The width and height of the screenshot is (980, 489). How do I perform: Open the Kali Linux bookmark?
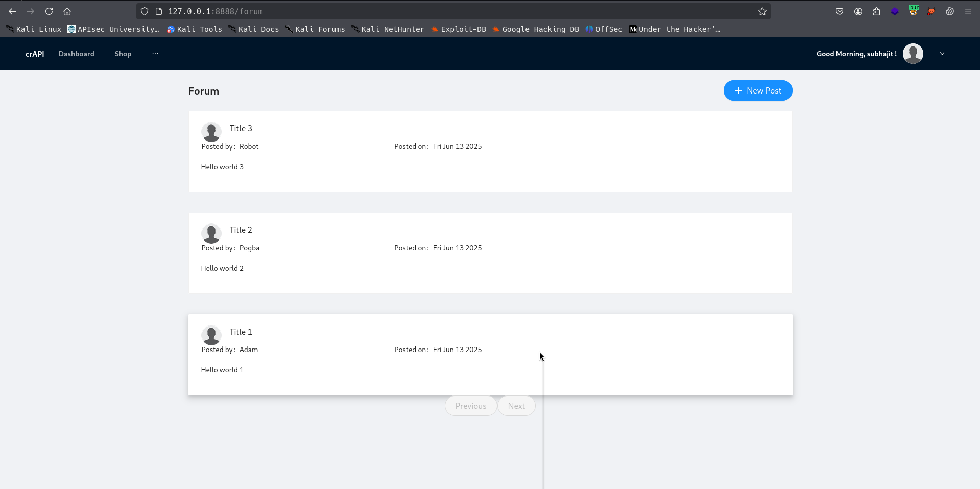pos(34,29)
